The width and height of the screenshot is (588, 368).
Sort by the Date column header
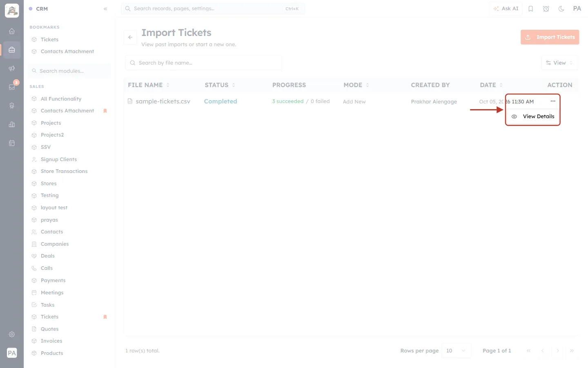pyautogui.click(x=491, y=85)
